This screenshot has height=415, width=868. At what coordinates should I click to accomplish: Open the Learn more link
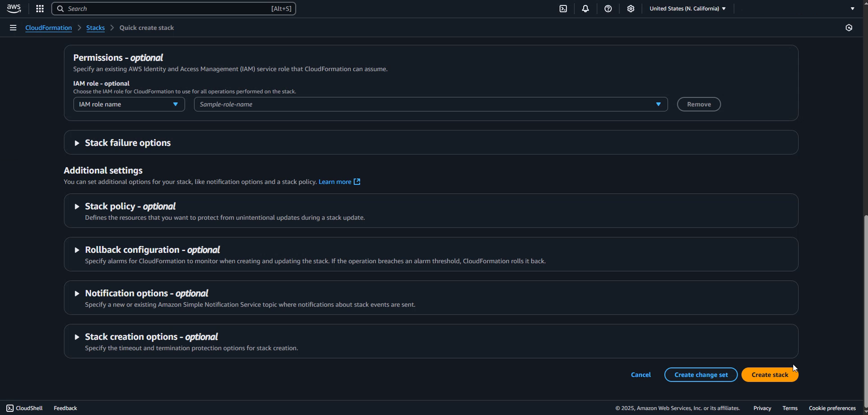point(335,181)
